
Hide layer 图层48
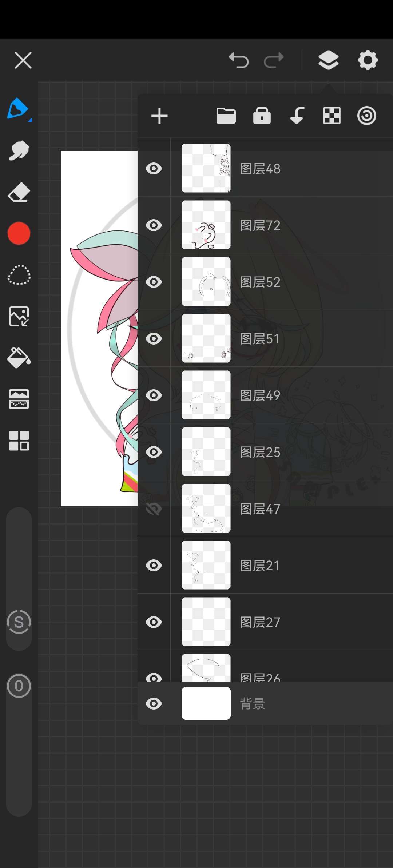(x=154, y=169)
